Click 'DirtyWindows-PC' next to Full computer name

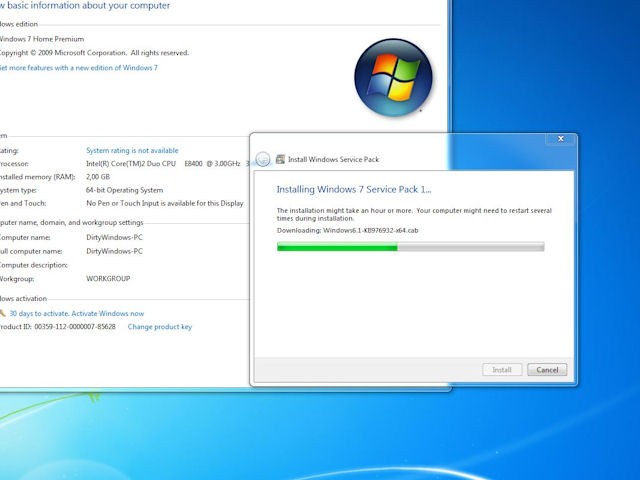click(114, 251)
